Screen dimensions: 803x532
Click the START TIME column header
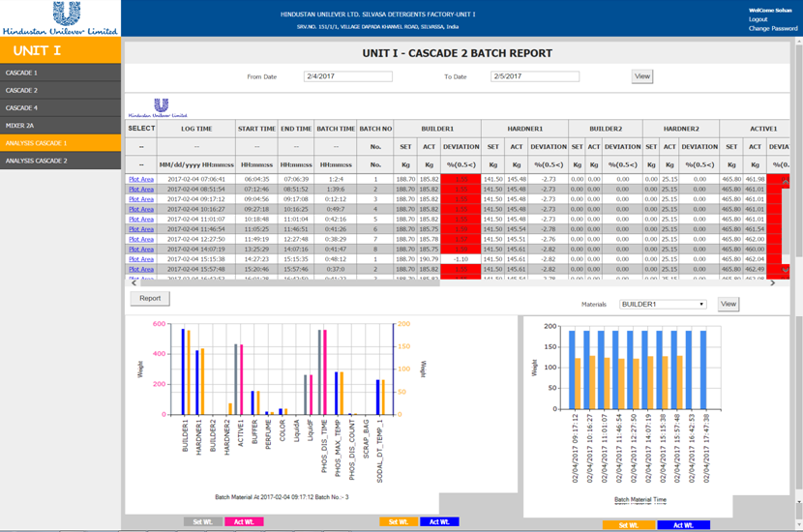pyautogui.click(x=256, y=129)
